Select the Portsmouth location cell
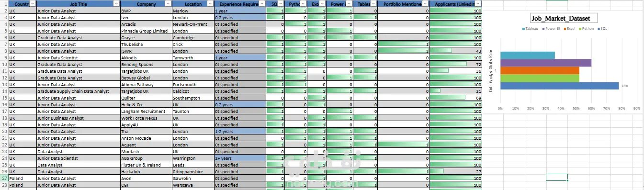 click(x=193, y=84)
